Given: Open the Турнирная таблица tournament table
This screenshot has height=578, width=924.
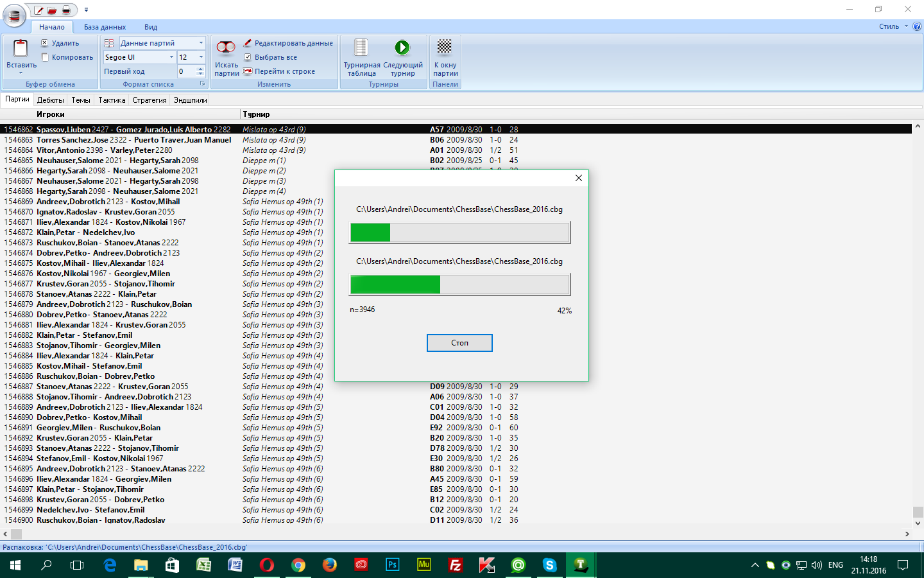Looking at the screenshot, I should [361, 48].
